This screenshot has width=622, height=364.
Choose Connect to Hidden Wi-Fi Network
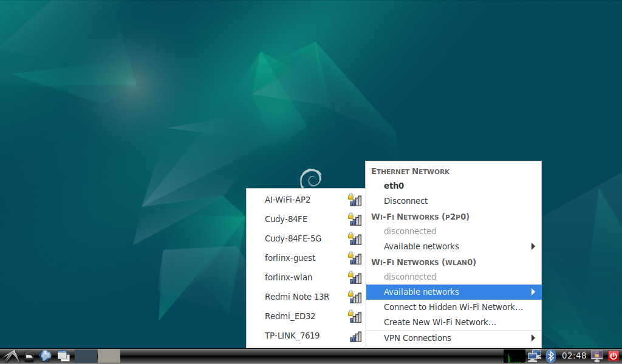[453, 307]
